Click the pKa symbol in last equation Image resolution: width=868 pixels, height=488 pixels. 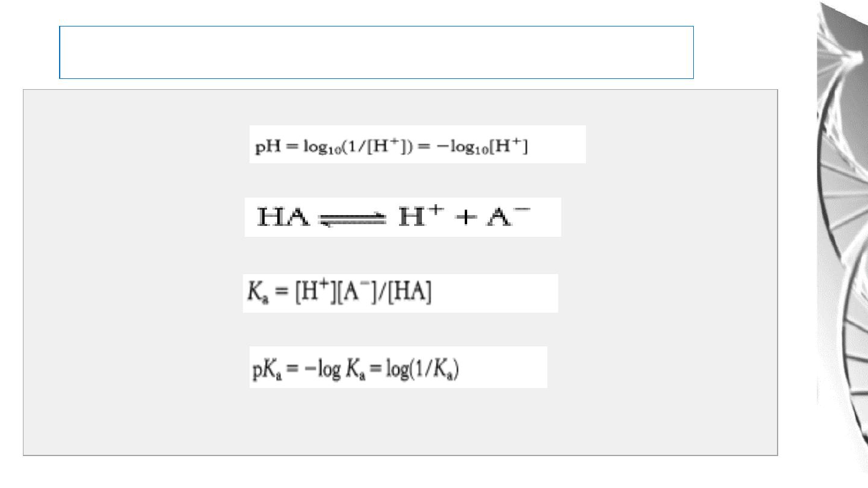(x=263, y=368)
